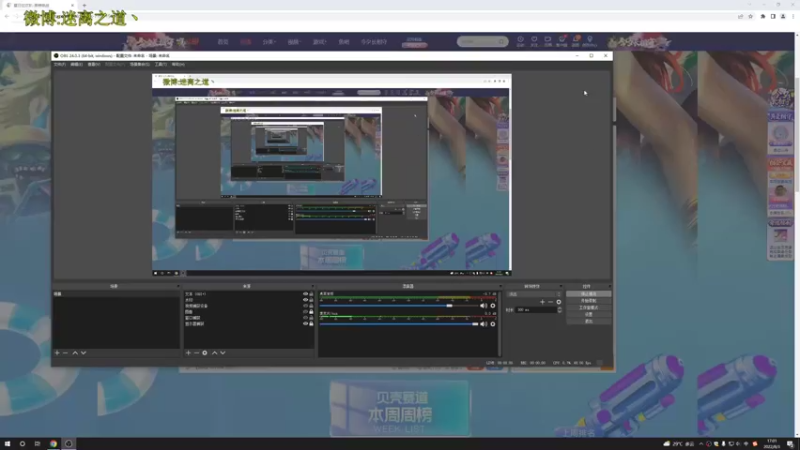800x450 pixels.
Task: Click the search magnifier in website search box
Action: (502, 41)
